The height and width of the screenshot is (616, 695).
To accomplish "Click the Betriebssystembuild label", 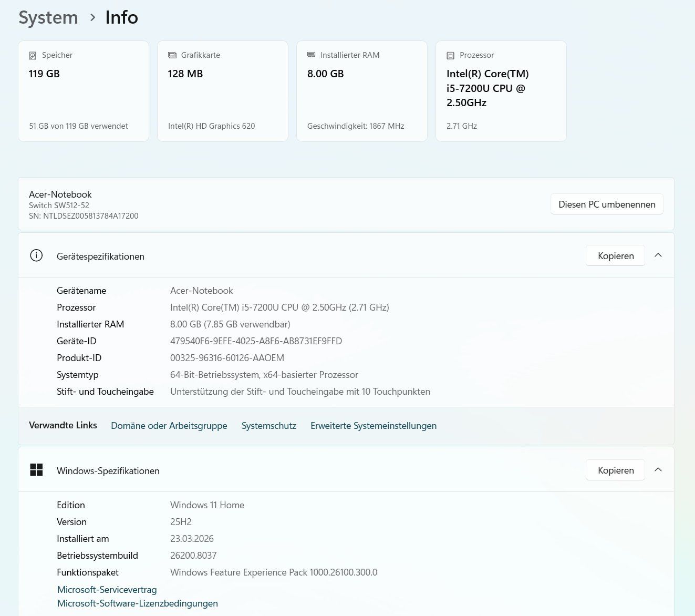I will tap(97, 556).
